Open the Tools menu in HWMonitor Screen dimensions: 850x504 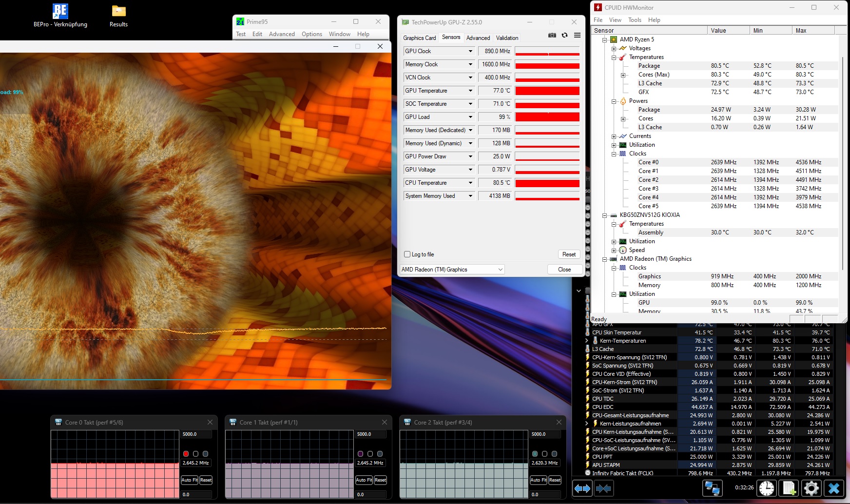pyautogui.click(x=635, y=20)
